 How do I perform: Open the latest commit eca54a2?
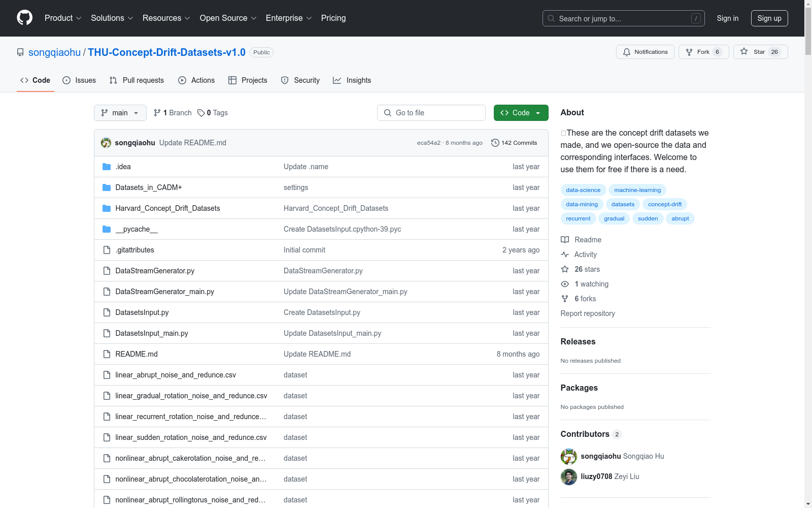coord(429,143)
